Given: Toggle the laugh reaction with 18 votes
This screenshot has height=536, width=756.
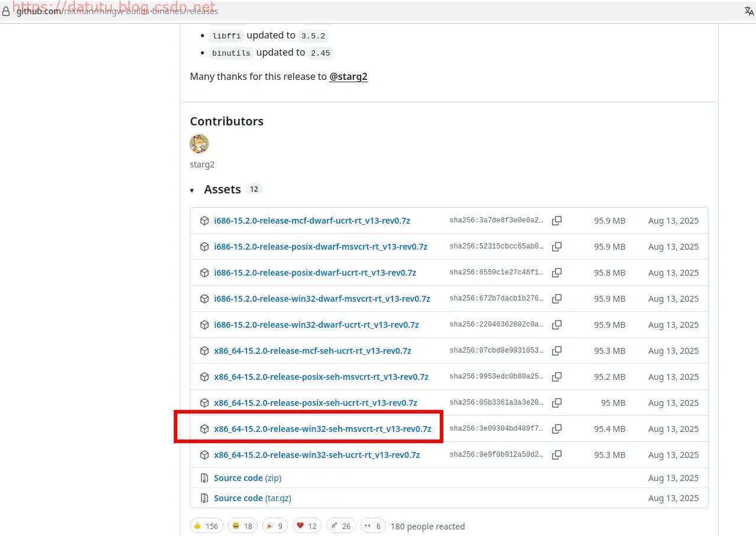Looking at the screenshot, I should (x=241, y=526).
